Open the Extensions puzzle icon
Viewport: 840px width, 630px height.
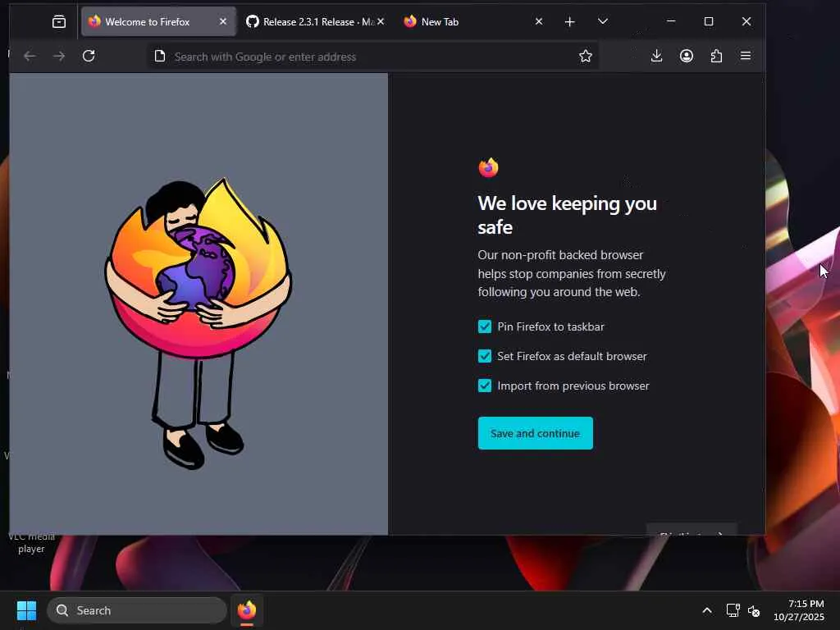pos(716,56)
